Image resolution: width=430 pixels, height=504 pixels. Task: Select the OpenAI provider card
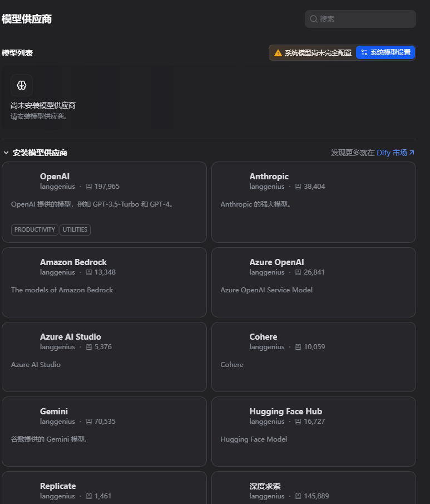[x=104, y=202]
